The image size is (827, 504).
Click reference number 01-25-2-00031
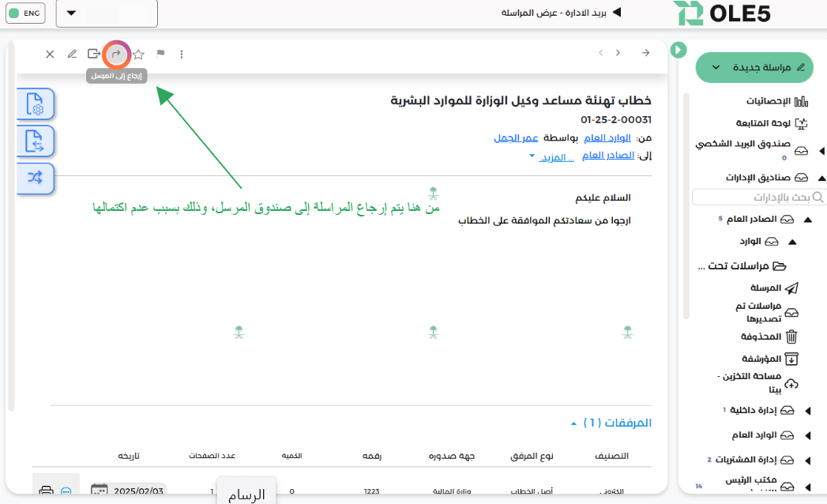(615, 120)
